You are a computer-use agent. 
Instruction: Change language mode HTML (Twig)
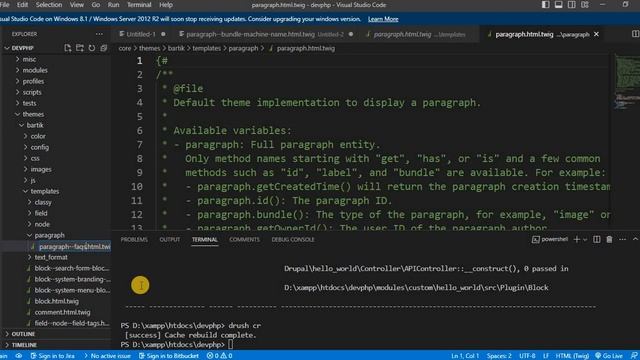point(572,356)
